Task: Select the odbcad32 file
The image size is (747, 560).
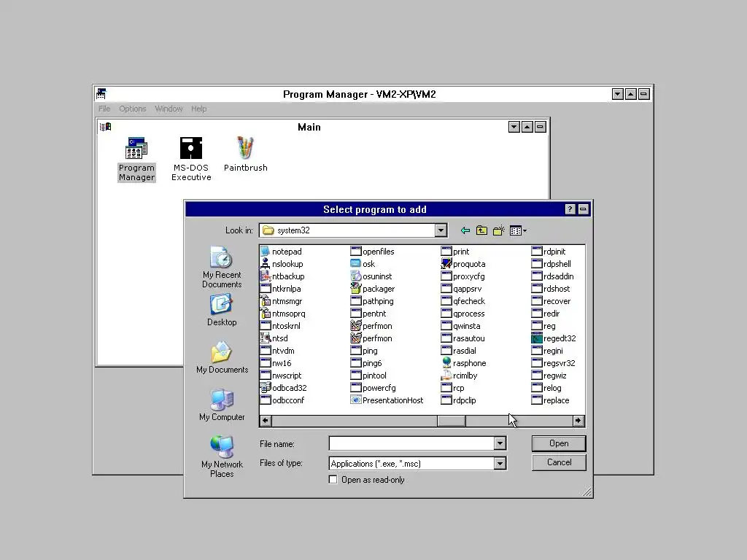Action: click(x=284, y=388)
